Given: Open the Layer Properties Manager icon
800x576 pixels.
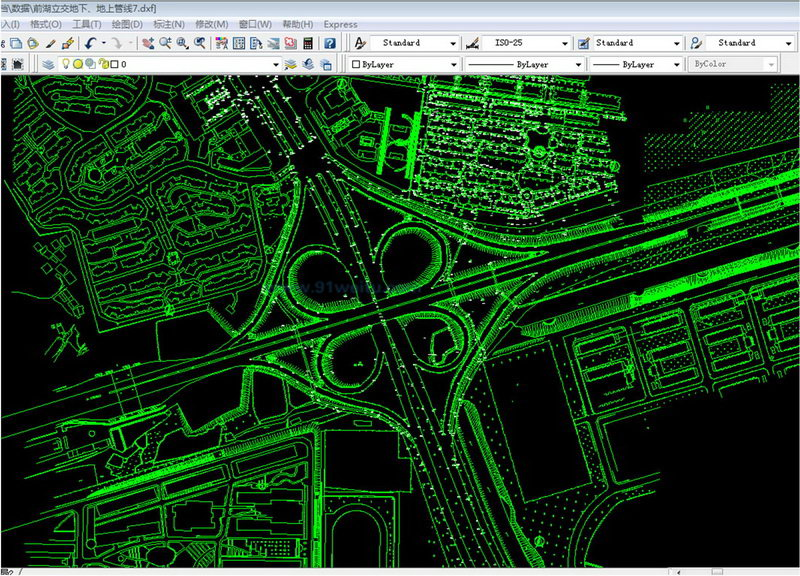Looking at the screenshot, I should (x=47, y=64).
